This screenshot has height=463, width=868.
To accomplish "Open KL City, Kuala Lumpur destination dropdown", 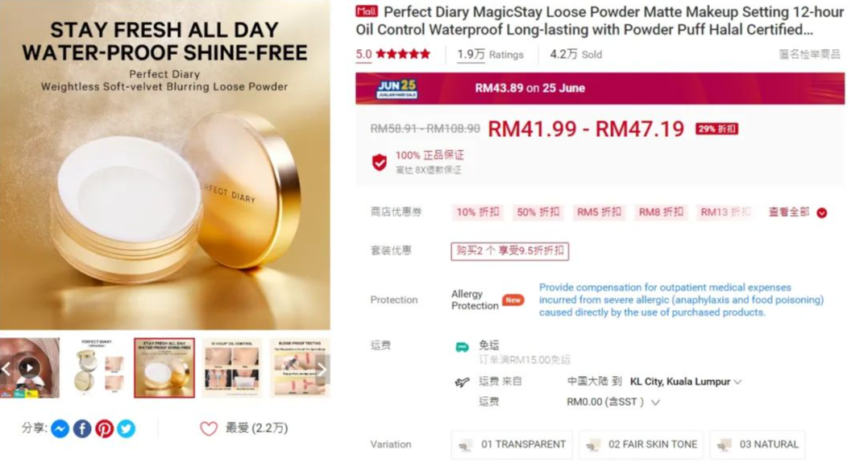I will coord(685,382).
